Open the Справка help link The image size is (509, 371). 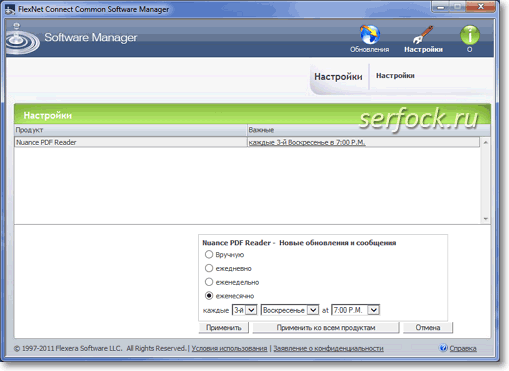(x=463, y=348)
